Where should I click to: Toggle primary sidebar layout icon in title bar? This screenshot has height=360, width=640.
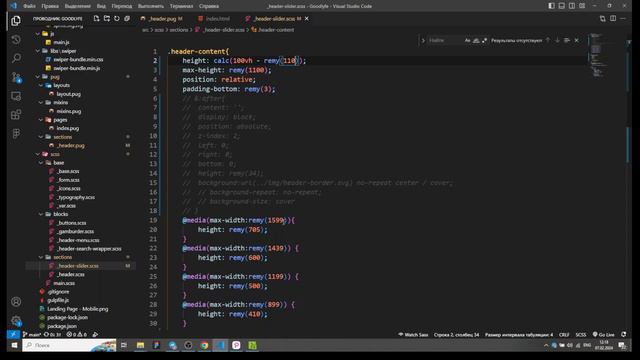(x=551, y=6)
